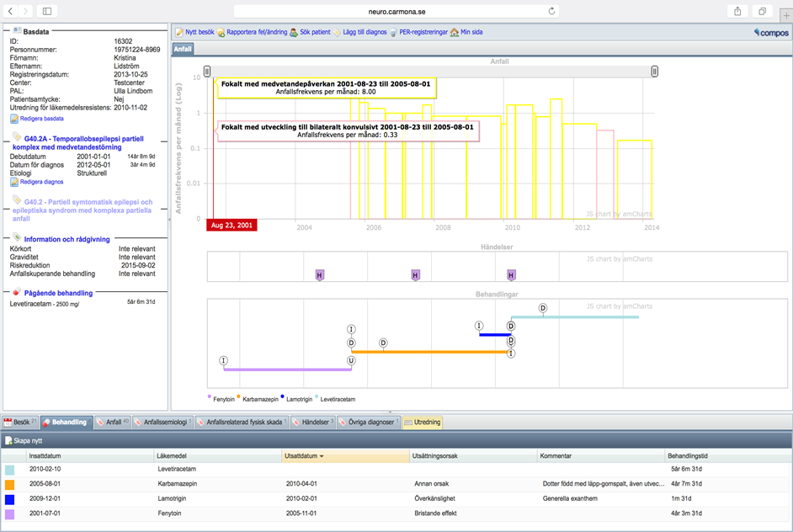Screen dimensions: 793x532
Task: Open the Anfallssemiologi tab
Action: pos(162,423)
